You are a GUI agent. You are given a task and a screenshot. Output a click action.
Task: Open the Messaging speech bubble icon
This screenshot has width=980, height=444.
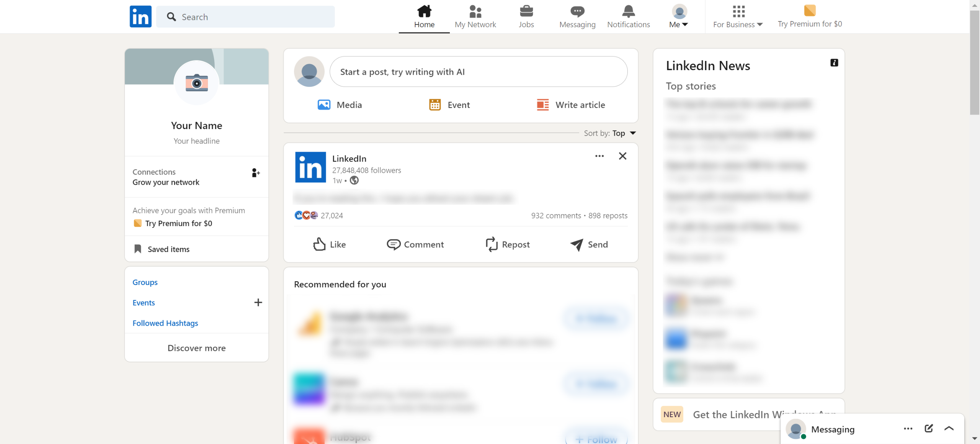click(x=577, y=11)
